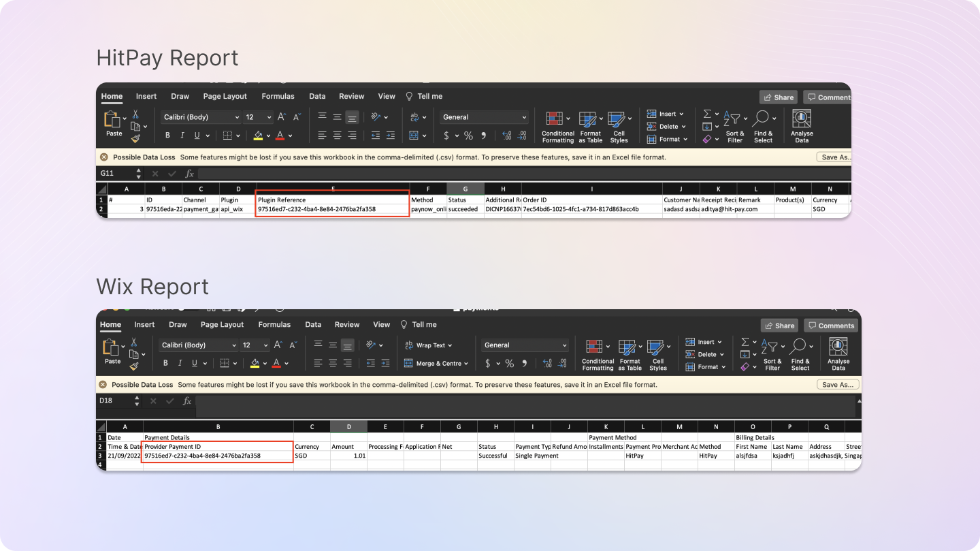Open Format as Table in Wix Report
Image resolution: width=980 pixels, height=551 pixels.
coord(630,355)
